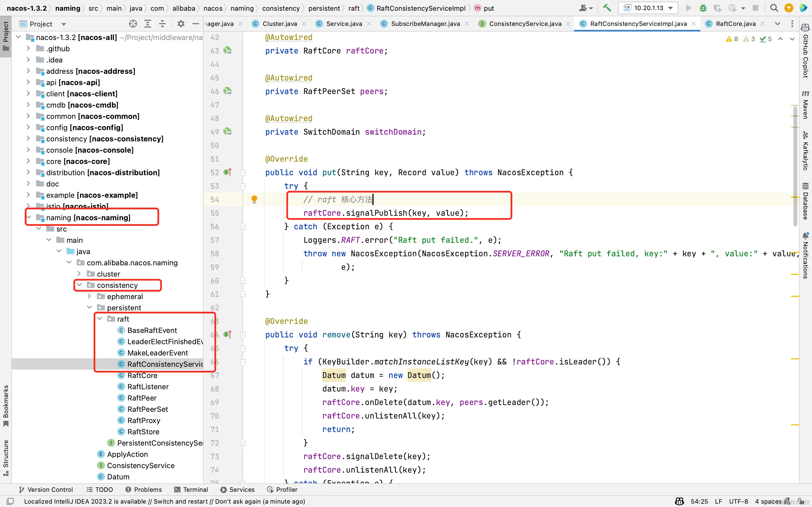Toggle the Bookmarks tool window
Image resolution: width=812 pixels, height=507 pixels.
pos(6,406)
